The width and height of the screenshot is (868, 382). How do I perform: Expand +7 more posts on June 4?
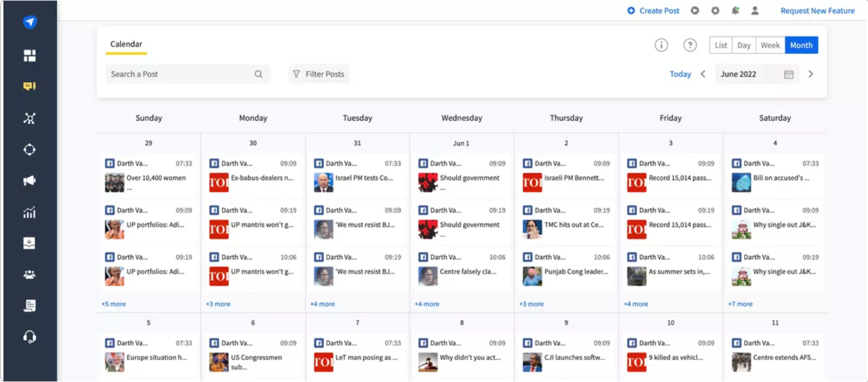[x=740, y=304]
